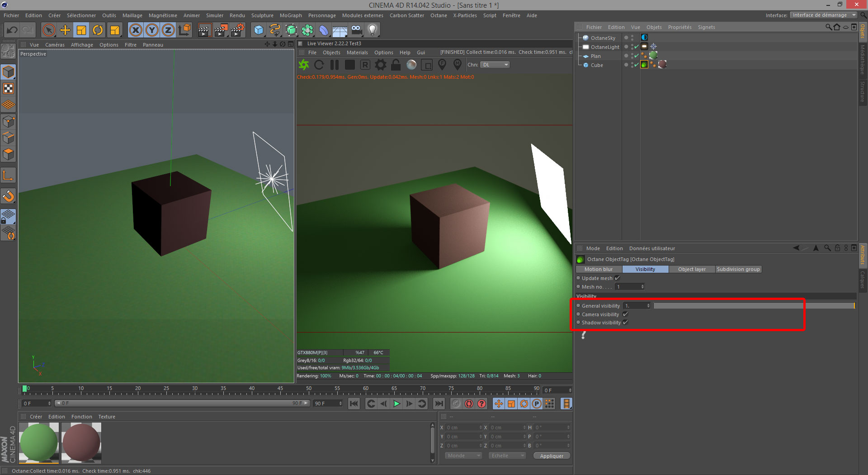Screen dimensions: 868x475
Task: Disable the Update mesh checkbox
Action: click(617, 278)
